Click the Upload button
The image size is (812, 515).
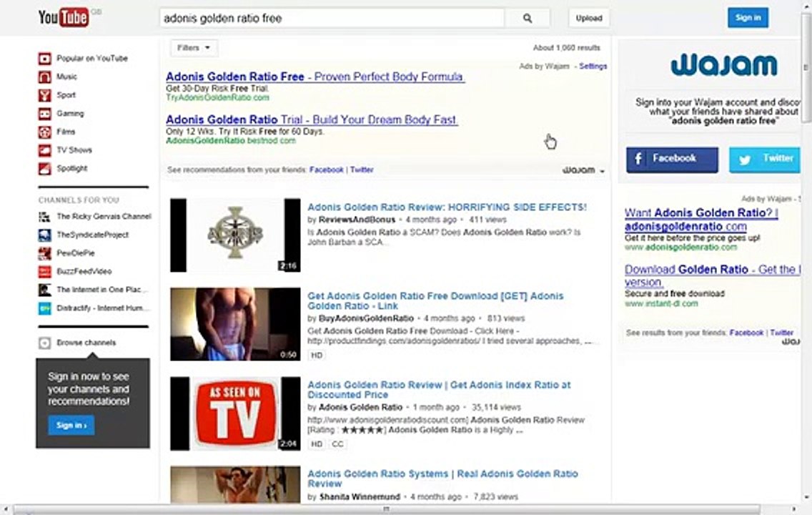coord(589,18)
